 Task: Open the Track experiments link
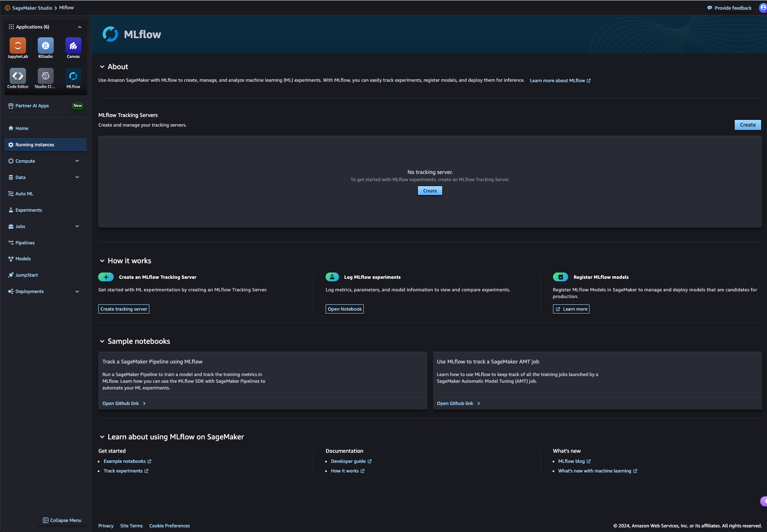click(126, 471)
